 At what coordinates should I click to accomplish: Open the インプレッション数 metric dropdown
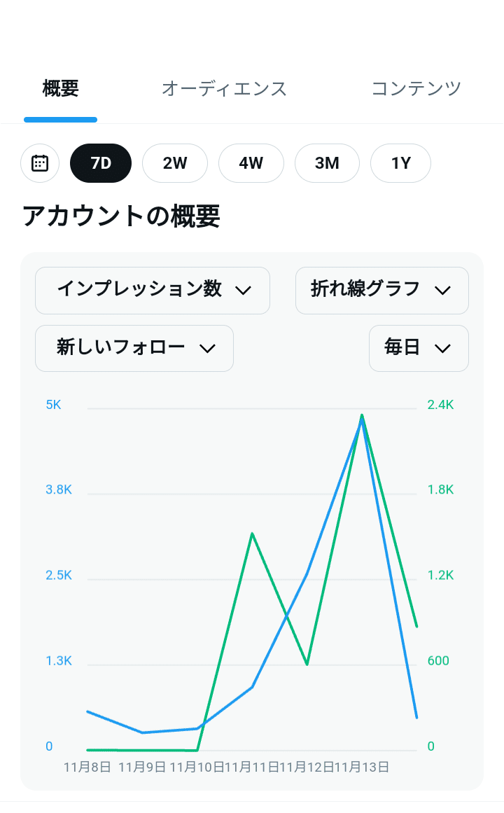click(152, 290)
